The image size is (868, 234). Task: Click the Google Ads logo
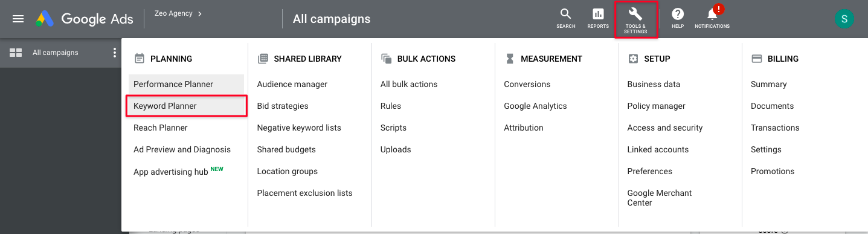pyautogui.click(x=85, y=19)
